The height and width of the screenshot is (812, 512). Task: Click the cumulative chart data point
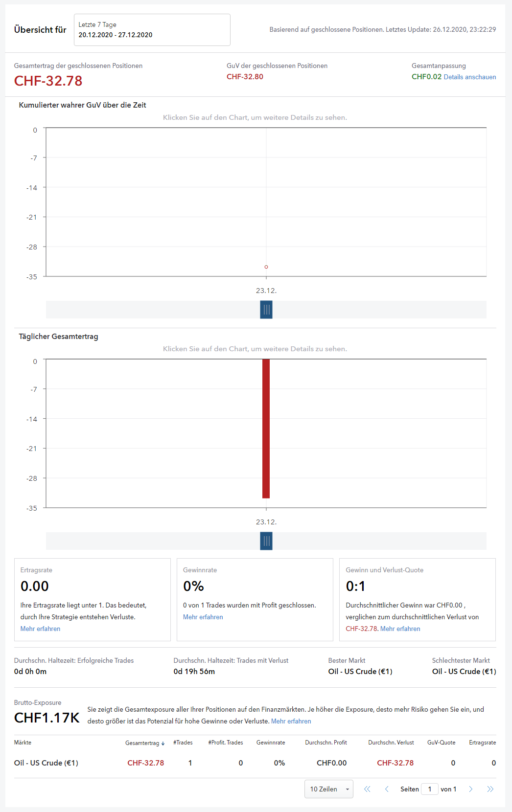266,267
